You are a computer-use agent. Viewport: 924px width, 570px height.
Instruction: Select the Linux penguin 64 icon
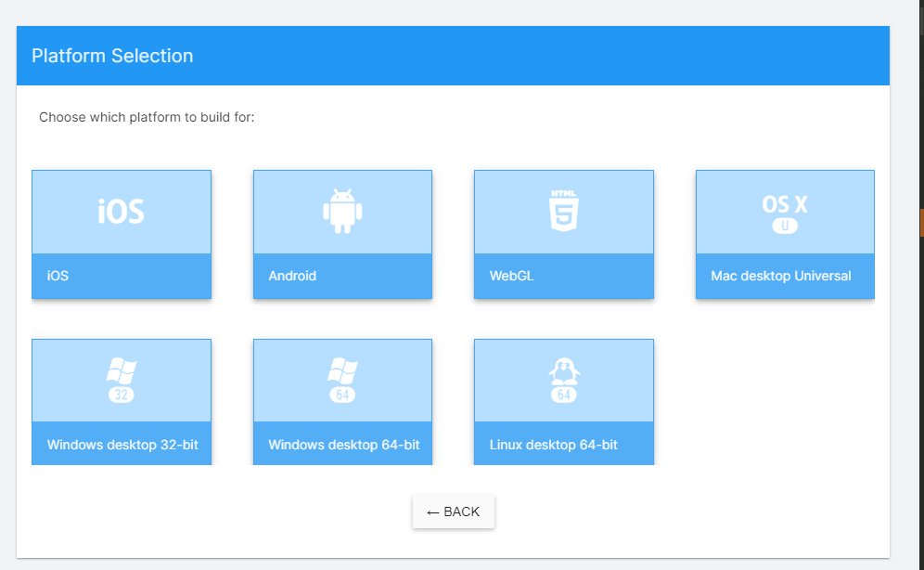[x=564, y=381]
